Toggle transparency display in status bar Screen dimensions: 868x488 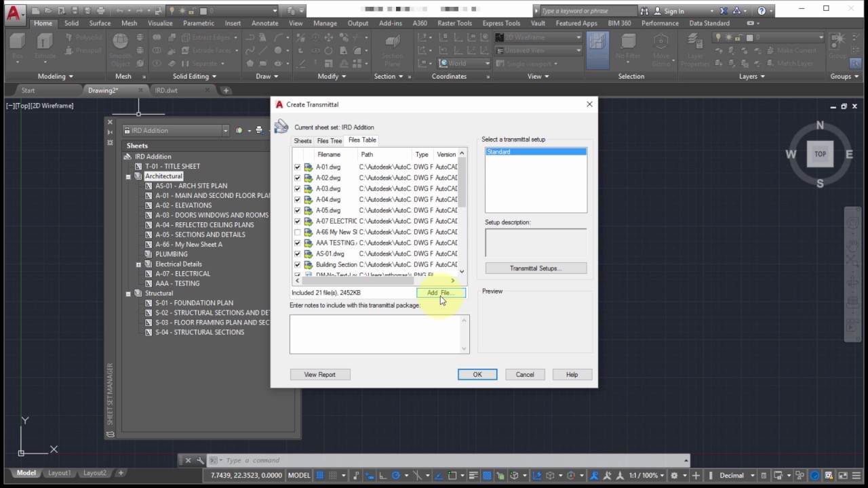(x=487, y=475)
